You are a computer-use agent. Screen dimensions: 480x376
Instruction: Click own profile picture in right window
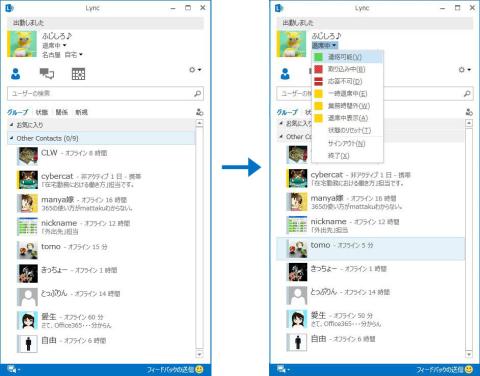[x=291, y=44]
